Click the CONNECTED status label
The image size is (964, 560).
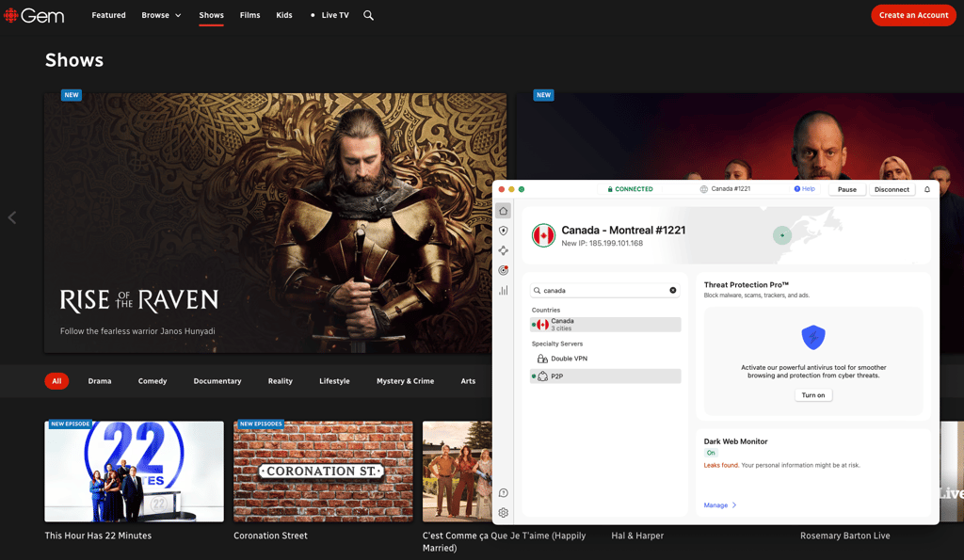630,189
